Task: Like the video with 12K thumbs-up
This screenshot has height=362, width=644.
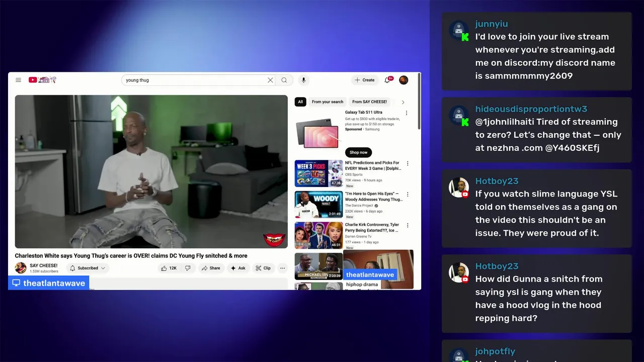Action: pos(169,268)
